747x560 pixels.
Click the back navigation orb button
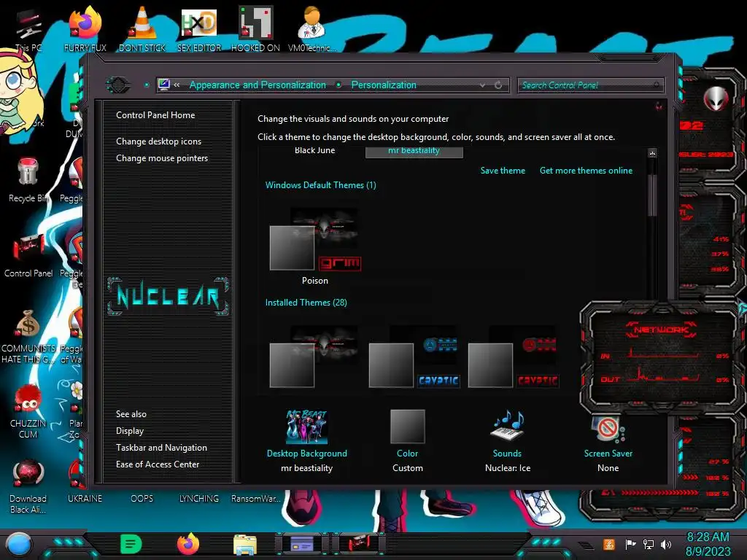tap(118, 85)
